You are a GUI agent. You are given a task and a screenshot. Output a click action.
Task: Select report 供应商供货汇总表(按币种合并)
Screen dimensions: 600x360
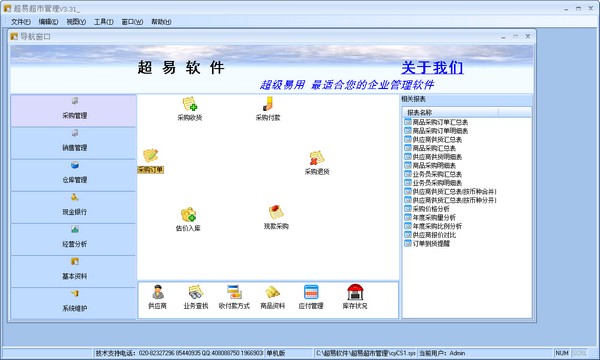[450, 192]
